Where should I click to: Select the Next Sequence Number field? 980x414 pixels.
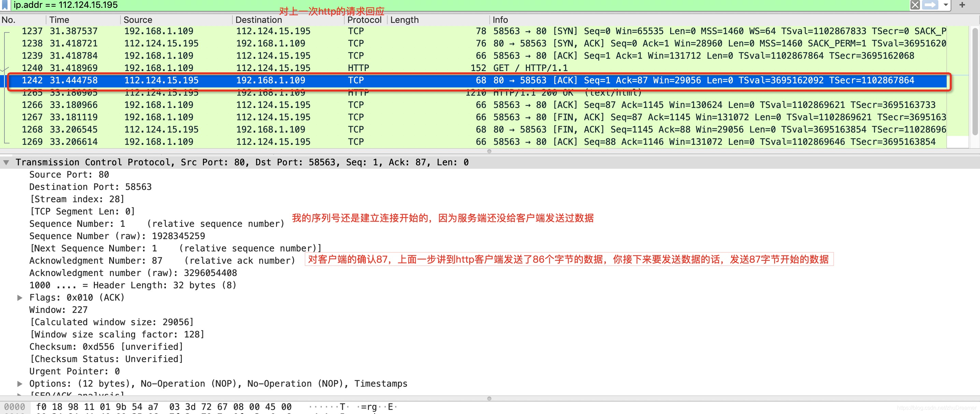click(x=176, y=248)
